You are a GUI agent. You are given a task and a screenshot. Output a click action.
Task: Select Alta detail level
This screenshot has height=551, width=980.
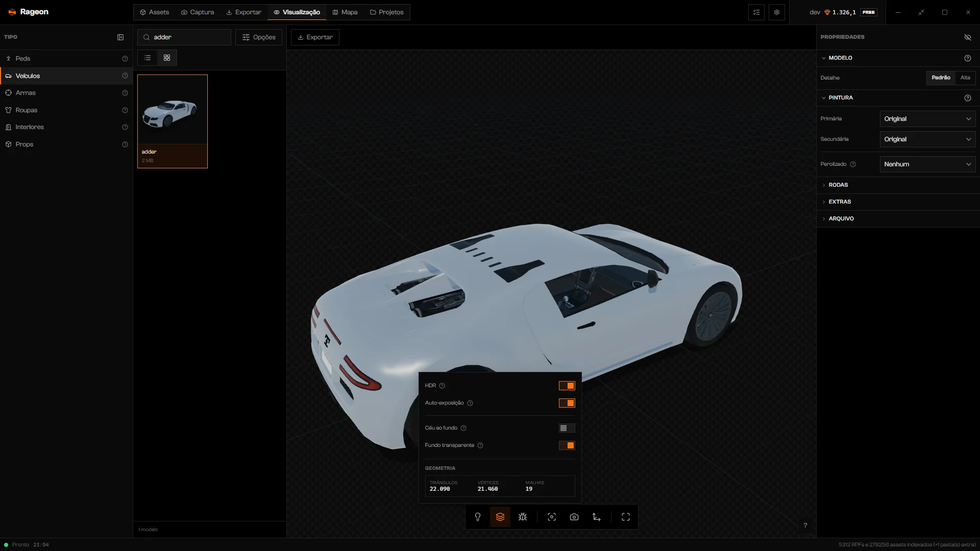coord(965,78)
